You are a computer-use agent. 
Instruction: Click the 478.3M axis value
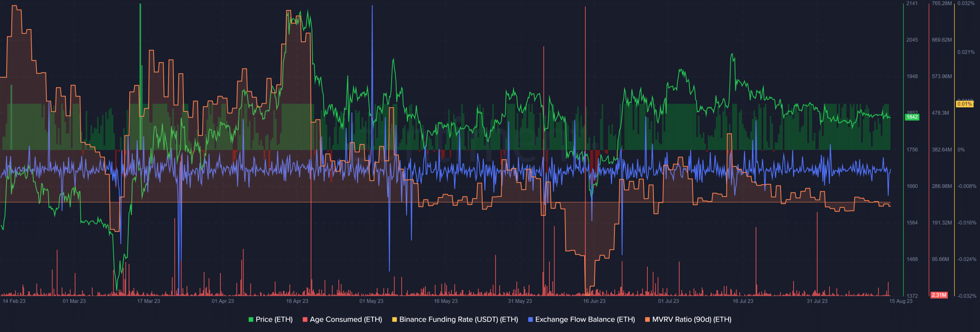[940, 113]
